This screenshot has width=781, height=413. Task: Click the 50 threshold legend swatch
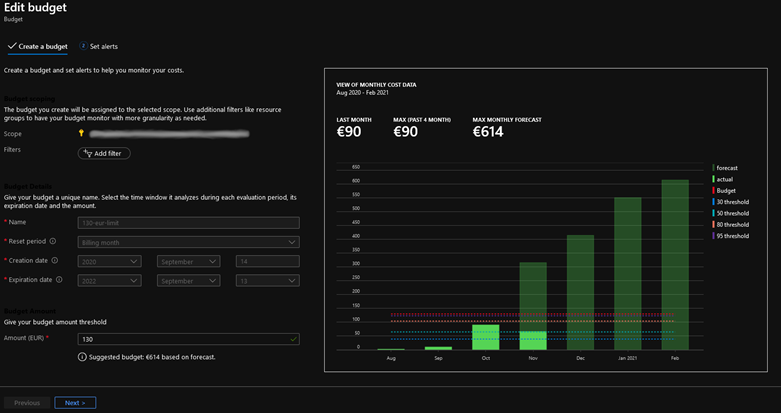click(x=714, y=213)
